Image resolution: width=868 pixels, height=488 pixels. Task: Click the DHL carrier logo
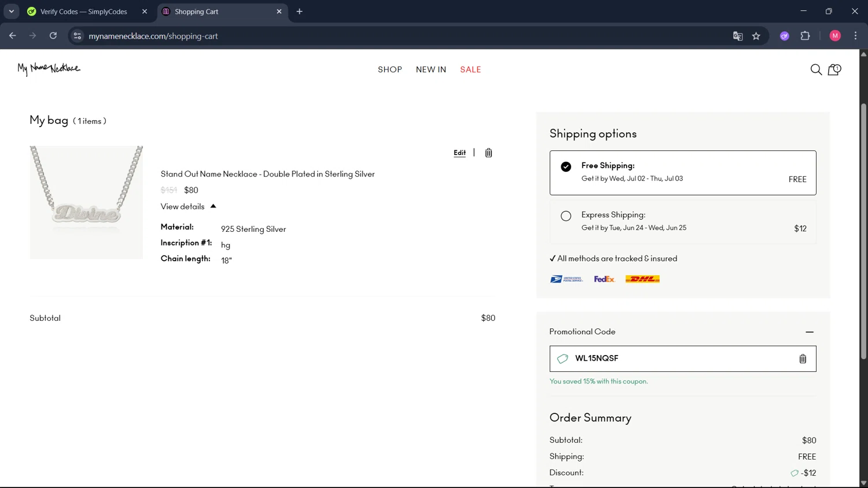coord(642,279)
